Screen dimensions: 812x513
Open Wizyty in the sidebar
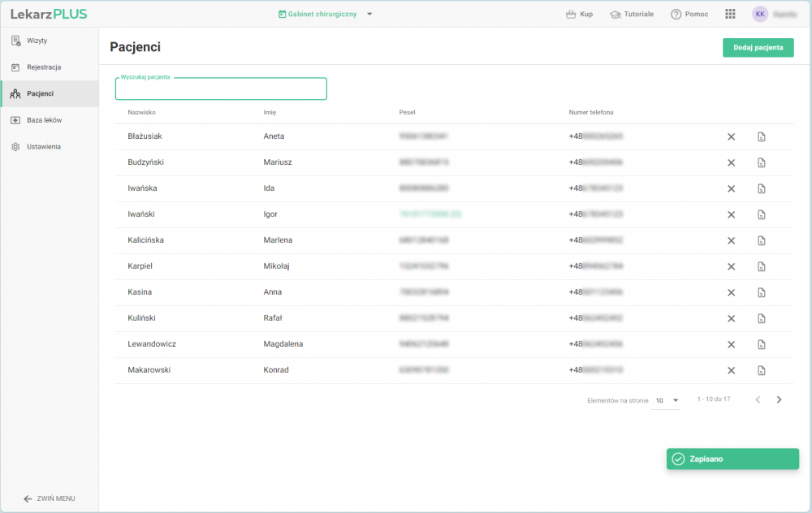37,41
